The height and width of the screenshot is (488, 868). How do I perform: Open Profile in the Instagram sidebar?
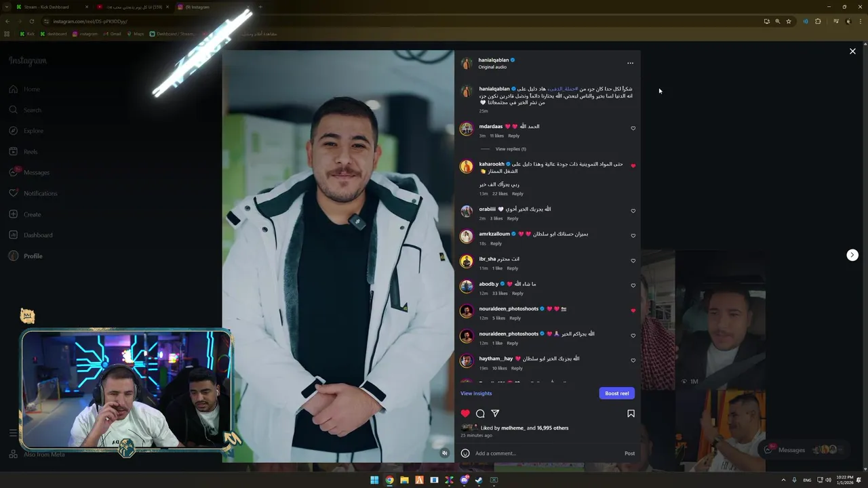pyautogui.click(x=26, y=256)
